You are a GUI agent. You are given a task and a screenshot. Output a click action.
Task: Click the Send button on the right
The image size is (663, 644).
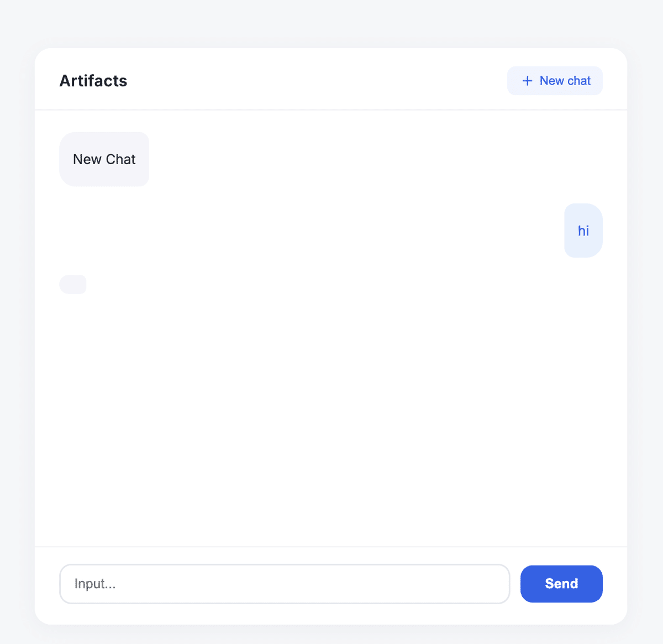click(561, 584)
